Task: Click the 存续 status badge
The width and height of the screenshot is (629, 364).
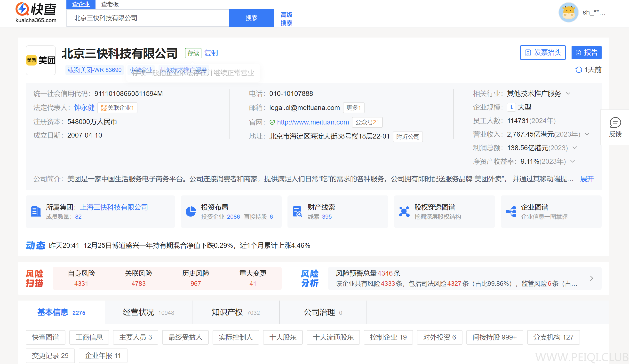Action: click(x=193, y=53)
